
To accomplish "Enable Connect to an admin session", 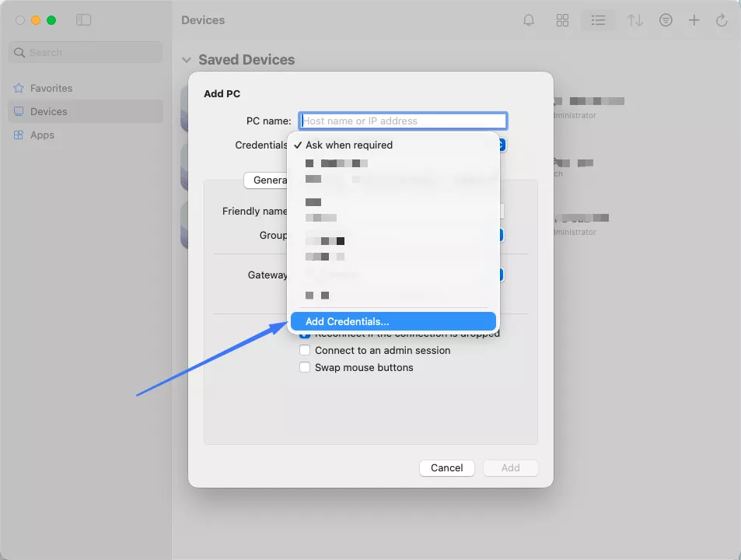I will pos(306,351).
